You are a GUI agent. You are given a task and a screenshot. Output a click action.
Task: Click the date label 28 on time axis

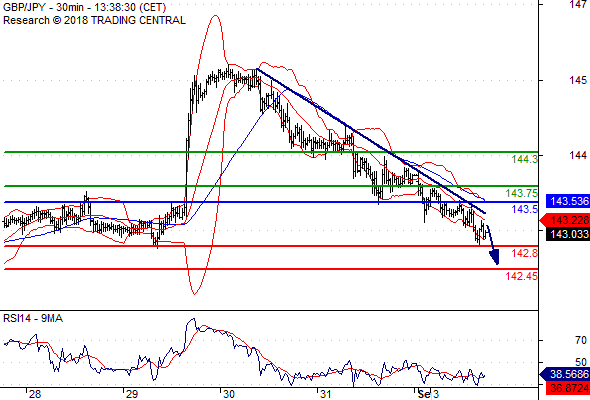(x=35, y=394)
